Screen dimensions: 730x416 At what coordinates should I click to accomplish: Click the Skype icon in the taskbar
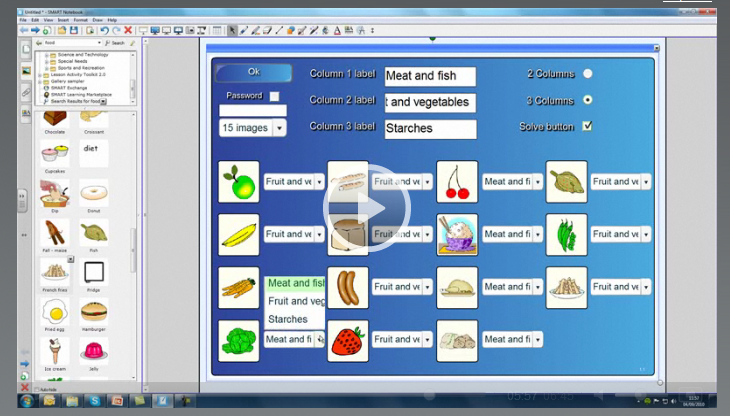pyautogui.click(x=95, y=401)
